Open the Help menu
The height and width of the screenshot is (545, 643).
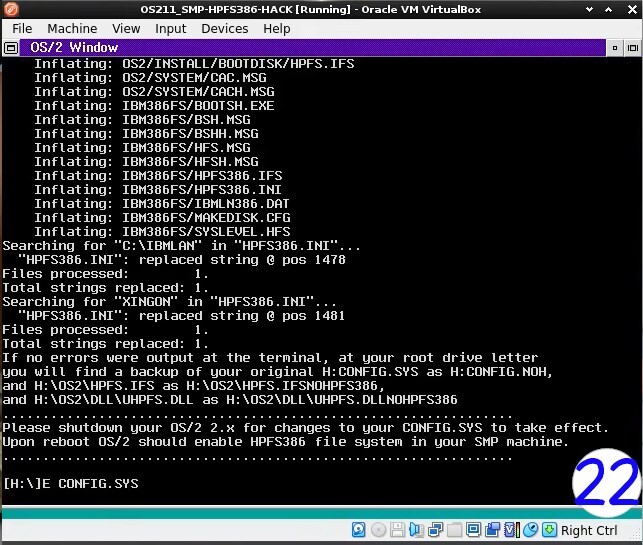(x=277, y=29)
